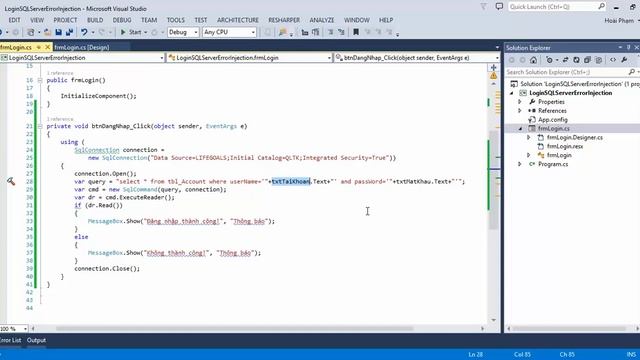
Task: Save the current file with the floppy icon
Action: (59, 32)
